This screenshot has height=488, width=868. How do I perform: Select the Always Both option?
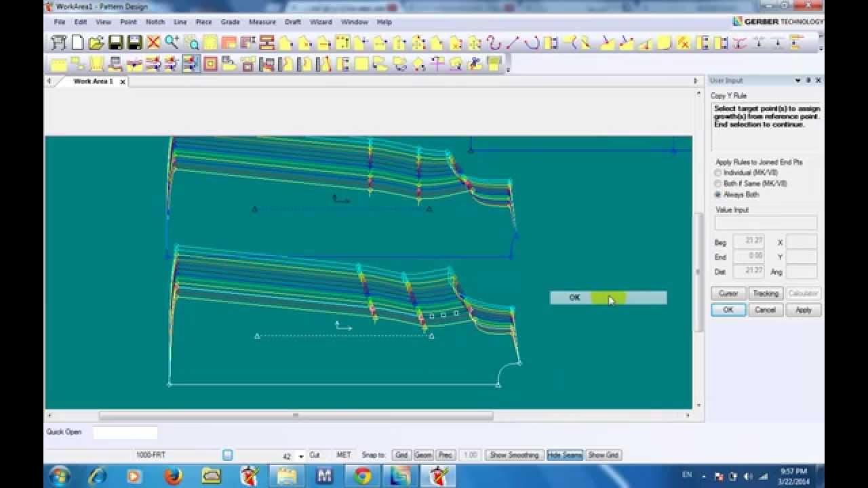click(717, 195)
